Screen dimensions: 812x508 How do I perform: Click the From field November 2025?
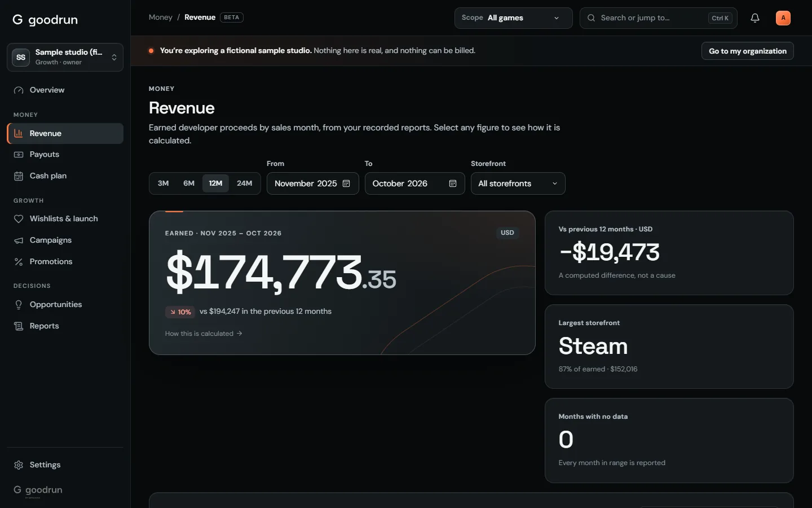pyautogui.click(x=313, y=183)
